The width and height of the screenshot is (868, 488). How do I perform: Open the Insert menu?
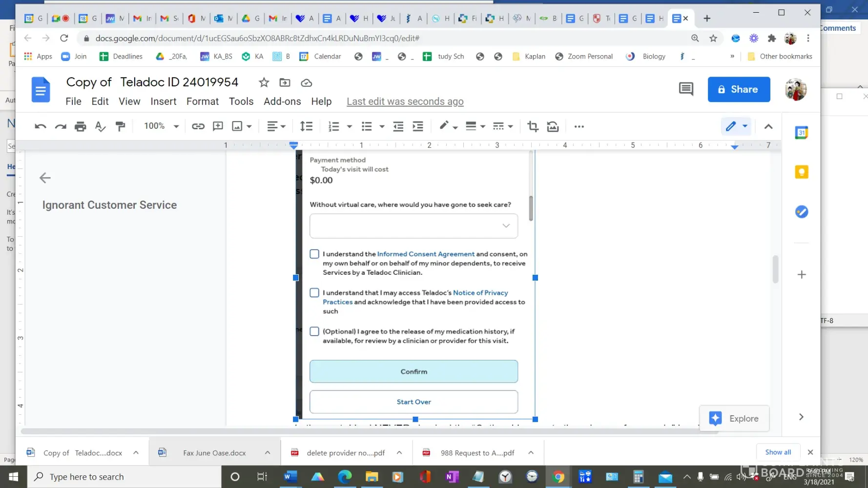[x=163, y=101]
